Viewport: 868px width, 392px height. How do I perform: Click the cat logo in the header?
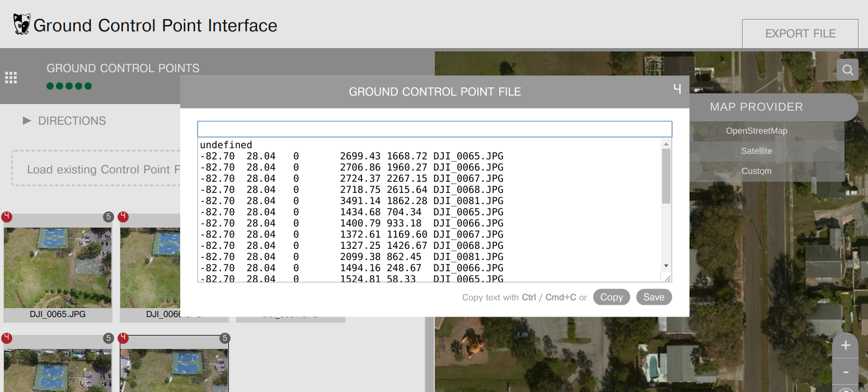20,25
